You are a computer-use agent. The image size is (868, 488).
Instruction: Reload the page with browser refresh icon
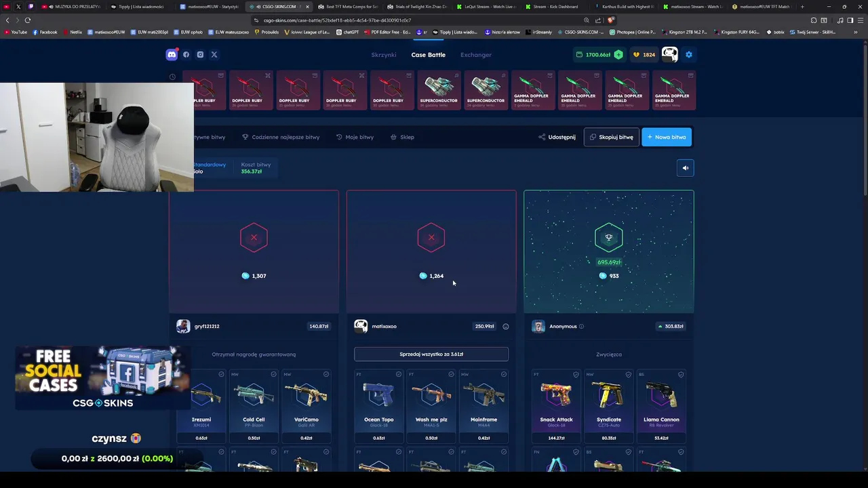28,20
